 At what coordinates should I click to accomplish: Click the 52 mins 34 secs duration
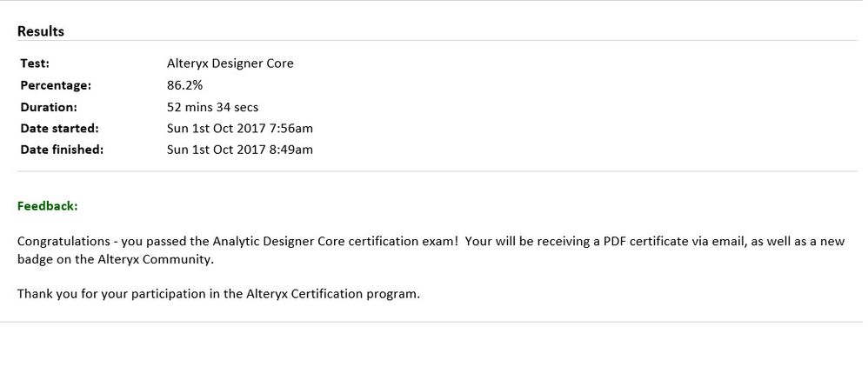[x=212, y=107]
